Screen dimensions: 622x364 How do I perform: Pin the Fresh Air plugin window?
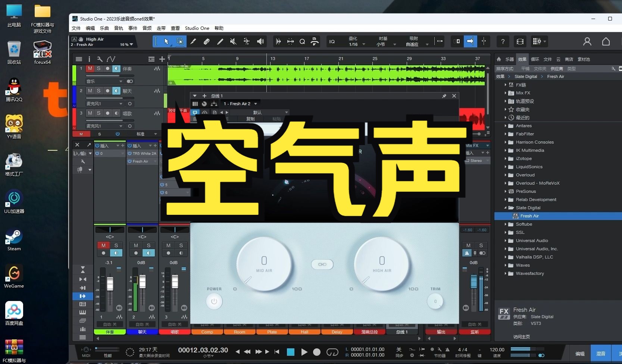click(x=444, y=96)
